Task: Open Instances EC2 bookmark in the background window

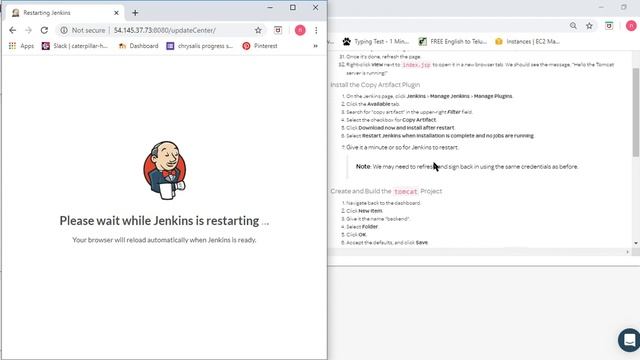Action: coord(527,41)
